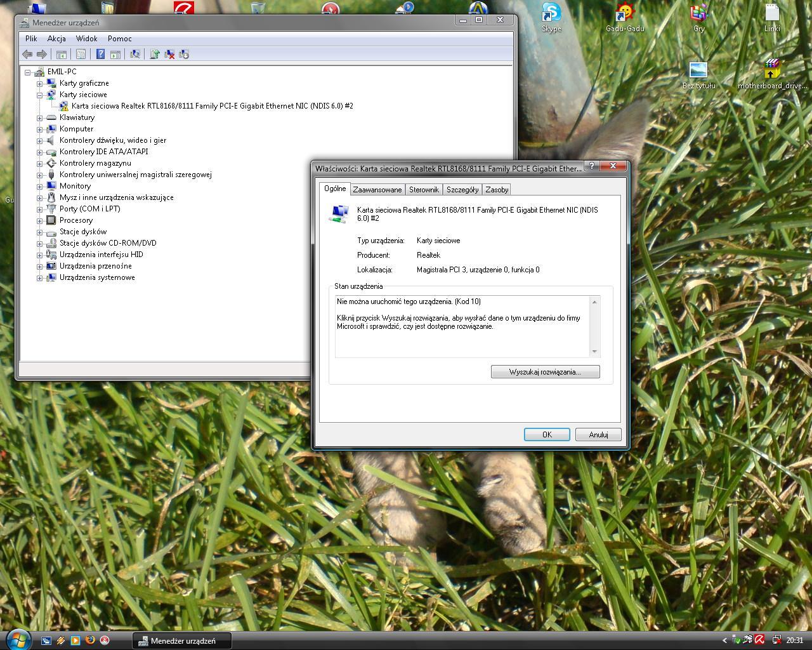The height and width of the screenshot is (650, 812).
Task: Click the Avira umbrella tray icon
Action: (x=759, y=640)
